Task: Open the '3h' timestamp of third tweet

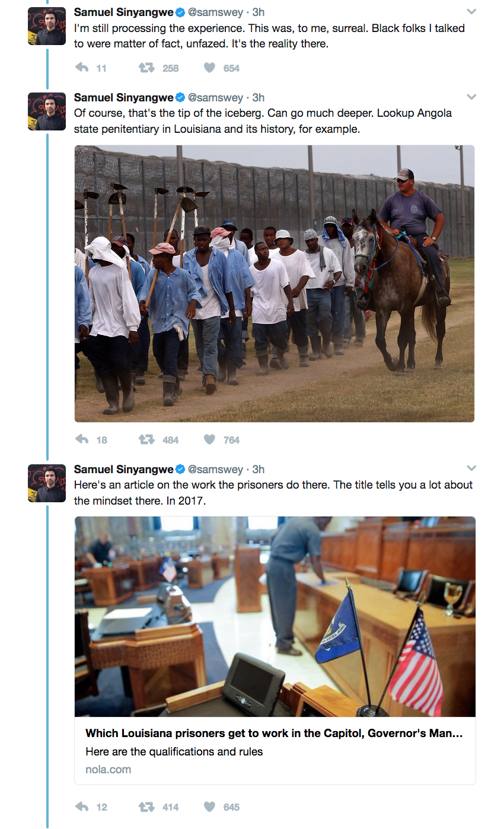Action: tap(259, 469)
